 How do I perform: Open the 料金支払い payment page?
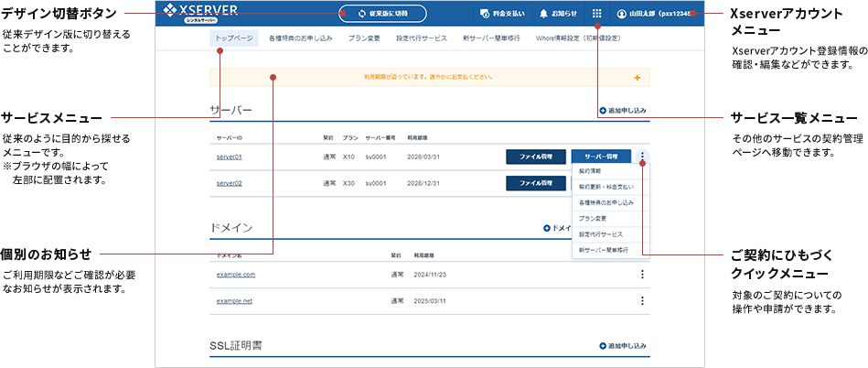pyautogui.click(x=502, y=14)
